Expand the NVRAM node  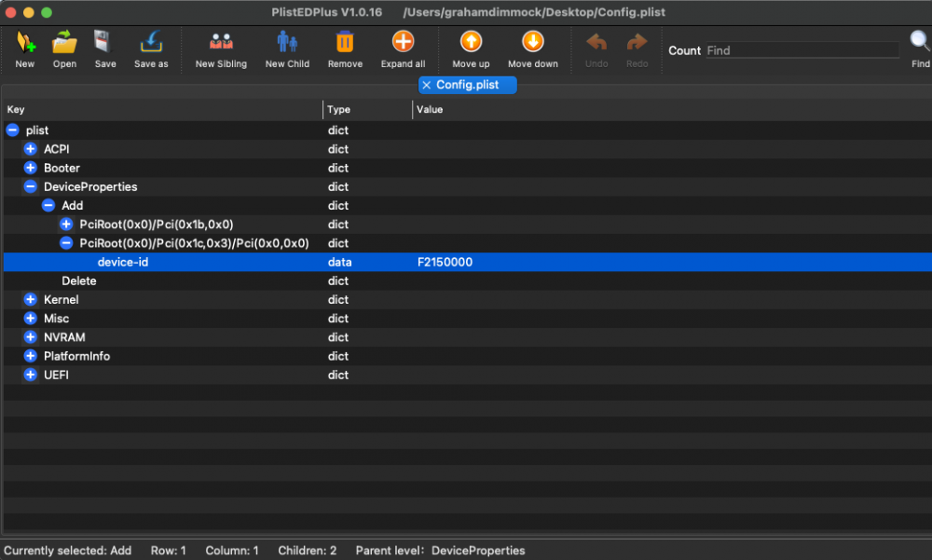pos(31,337)
